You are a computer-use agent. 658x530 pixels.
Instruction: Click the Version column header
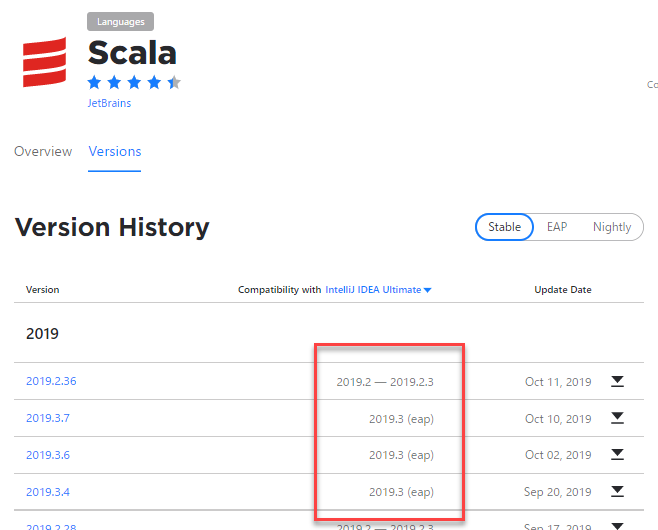point(42,290)
